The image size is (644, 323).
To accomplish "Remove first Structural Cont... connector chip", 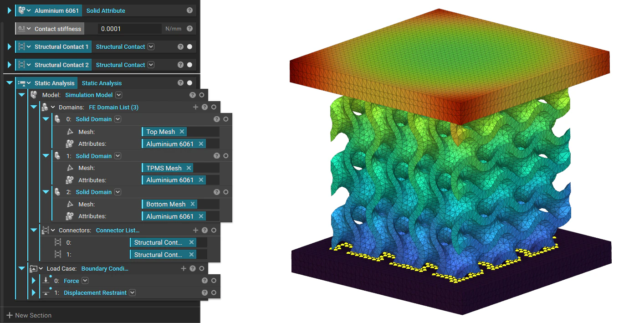I will click(191, 242).
